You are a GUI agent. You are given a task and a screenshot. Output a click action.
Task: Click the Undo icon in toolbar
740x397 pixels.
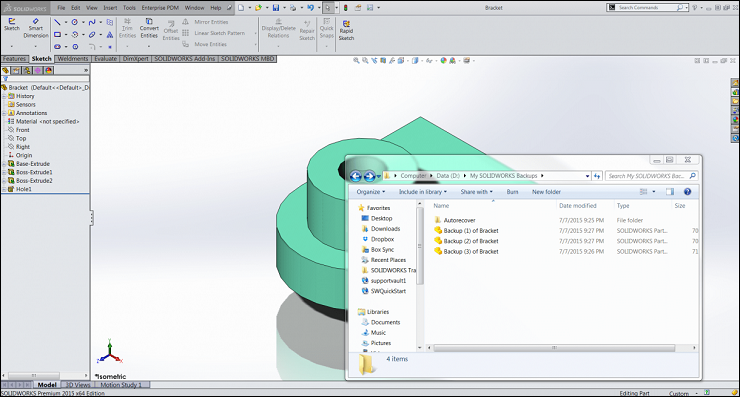click(310, 8)
